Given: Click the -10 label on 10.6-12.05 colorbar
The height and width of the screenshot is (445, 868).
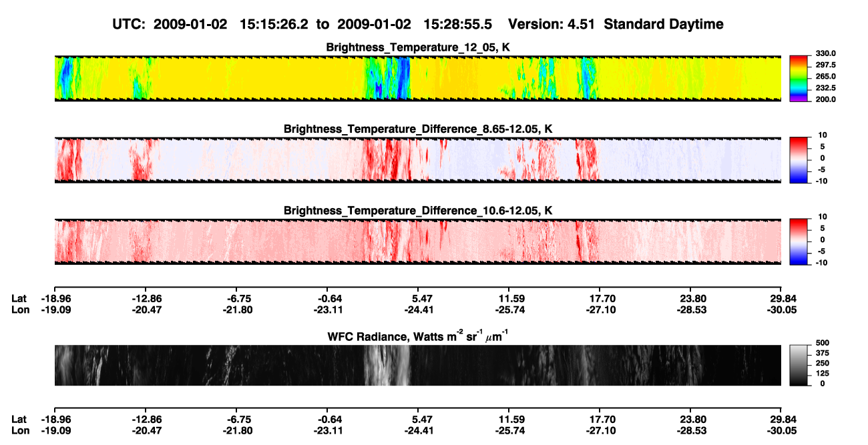Looking at the screenshot, I should pos(822,262).
